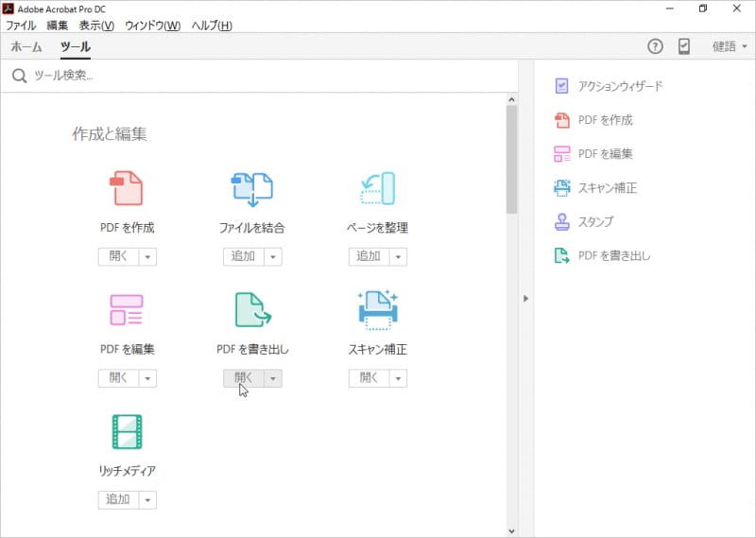The width and height of the screenshot is (756, 538).
Task: Open the ウィンドウ(W) menu
Action: coord(152,26)
